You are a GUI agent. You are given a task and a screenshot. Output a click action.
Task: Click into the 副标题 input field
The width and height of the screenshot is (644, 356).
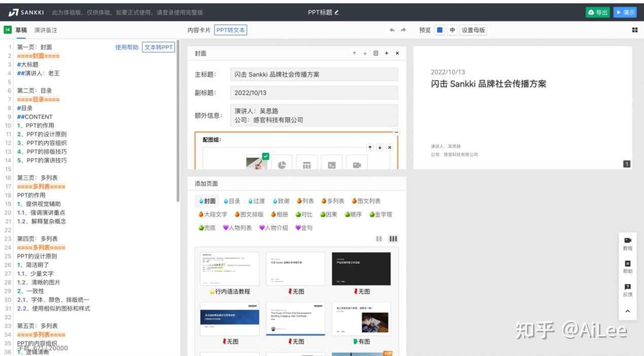click(x=314, y=93)
